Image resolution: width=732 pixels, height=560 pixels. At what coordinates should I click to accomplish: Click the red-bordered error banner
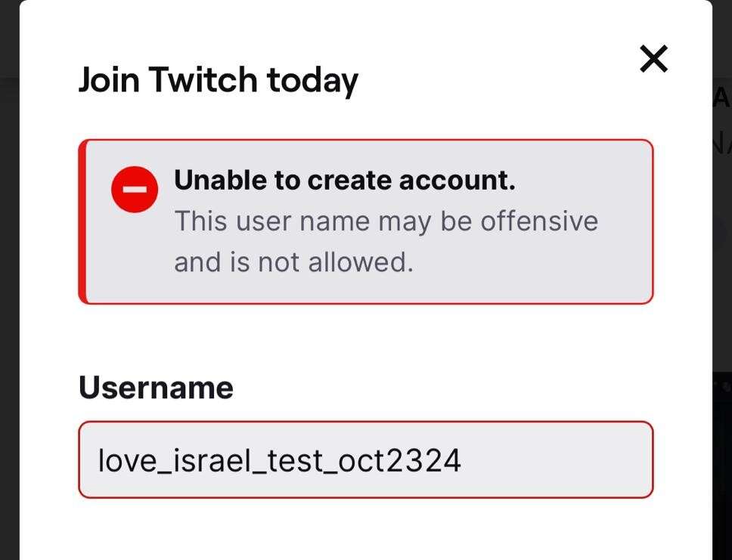click(x=368, y=219)
